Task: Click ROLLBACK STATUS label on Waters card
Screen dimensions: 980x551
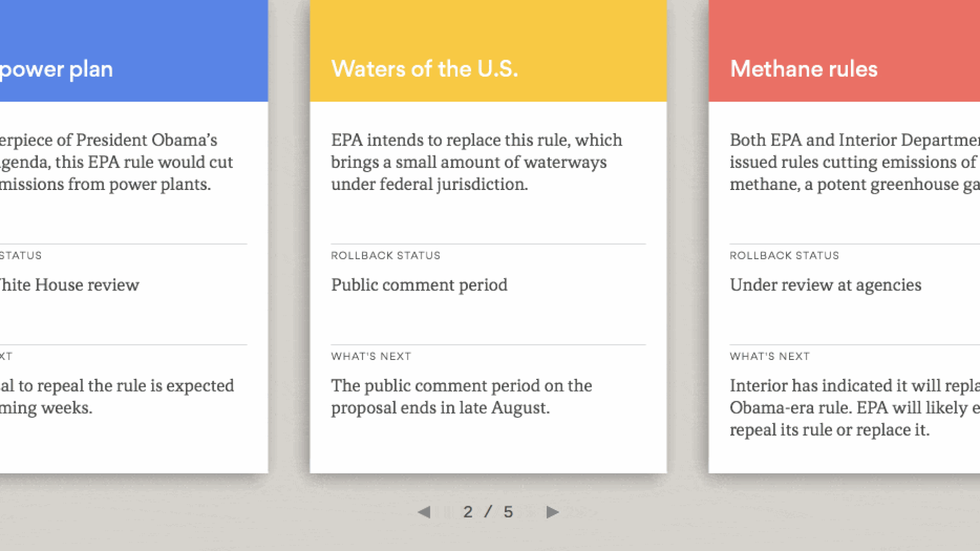Action: (385, 255)
